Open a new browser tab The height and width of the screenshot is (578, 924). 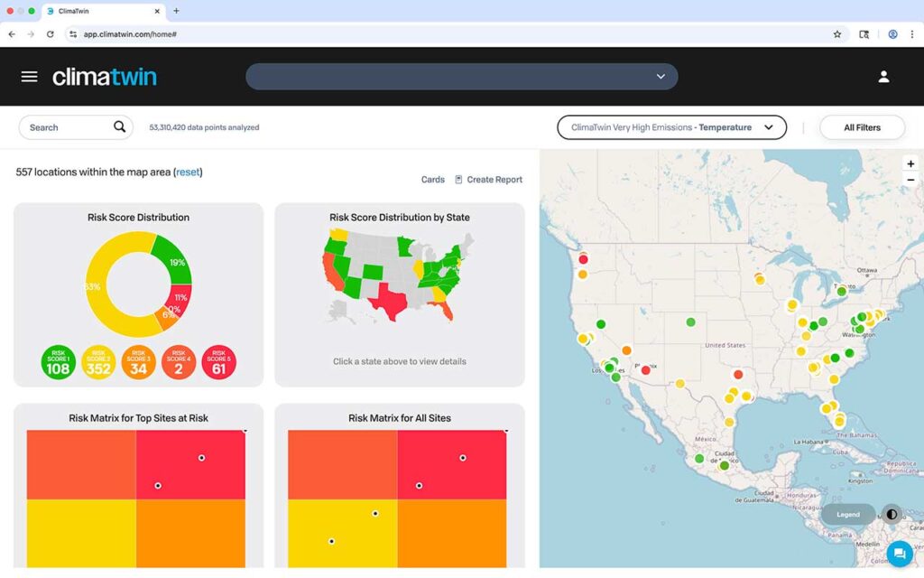pyautogui.click(x=175, y=13)
